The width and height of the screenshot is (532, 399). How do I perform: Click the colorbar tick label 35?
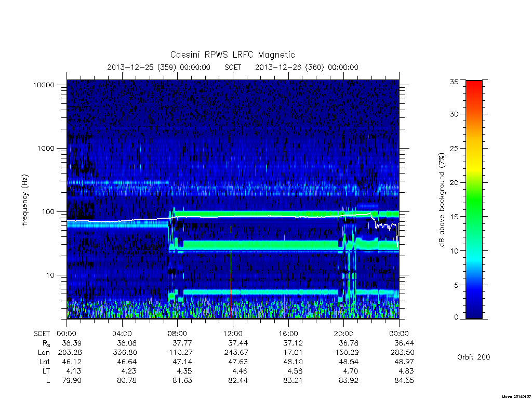(x=454, y=82)
